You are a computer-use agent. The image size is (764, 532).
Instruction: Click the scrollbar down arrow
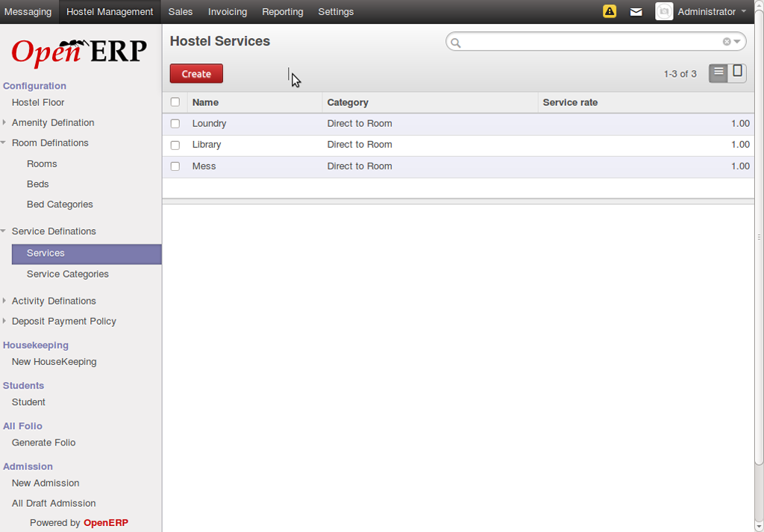(x=759, y=527)
